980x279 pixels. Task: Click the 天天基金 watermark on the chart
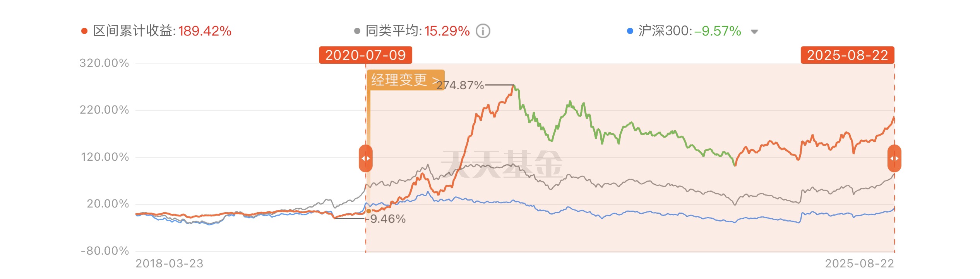[502, 164]
